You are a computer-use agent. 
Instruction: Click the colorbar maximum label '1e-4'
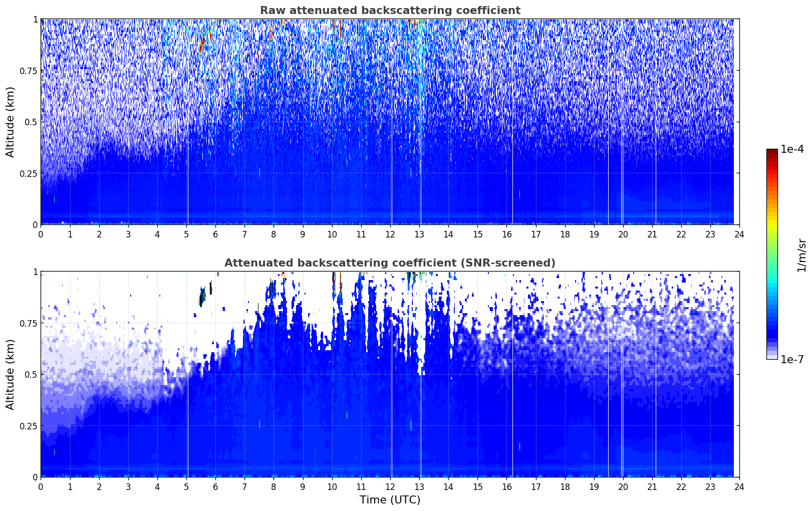[x=792, y=149]
